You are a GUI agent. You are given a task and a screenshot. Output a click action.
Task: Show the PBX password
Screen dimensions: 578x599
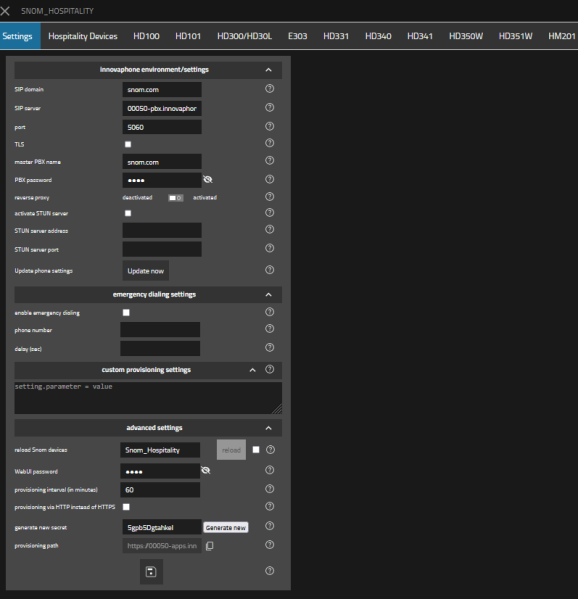tap(207, 180)
